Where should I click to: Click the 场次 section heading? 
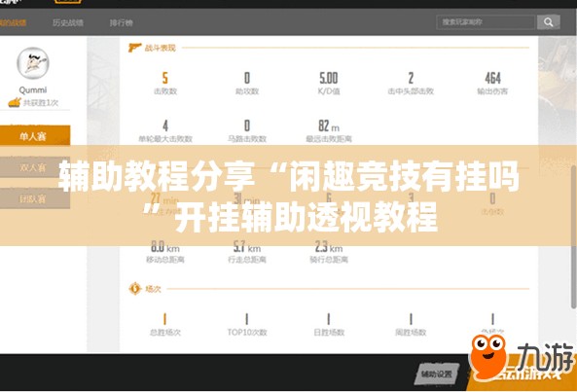153,289
